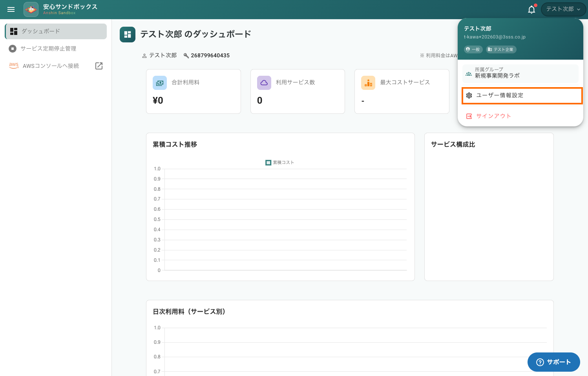Click the question mark icon on サポート
This screenshot has width=588, height=376.
[540, 362]
